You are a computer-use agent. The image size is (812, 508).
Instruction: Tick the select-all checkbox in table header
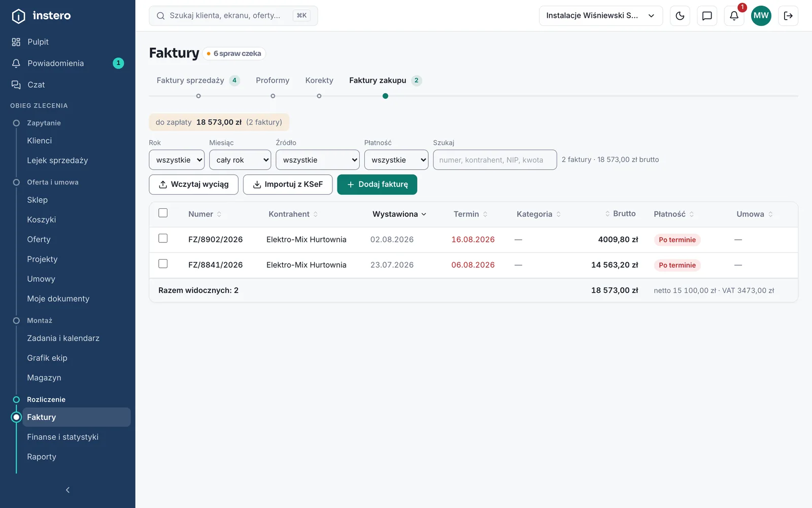point(163,213)
